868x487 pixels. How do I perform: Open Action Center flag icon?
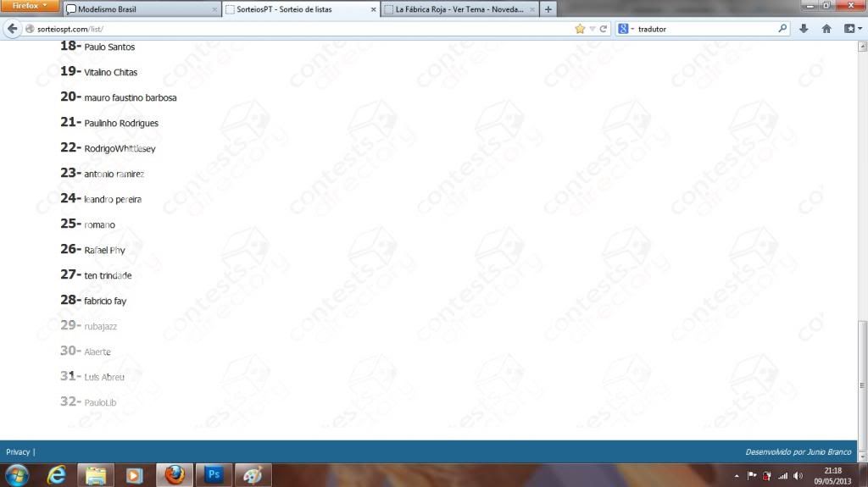click(752, 475)
